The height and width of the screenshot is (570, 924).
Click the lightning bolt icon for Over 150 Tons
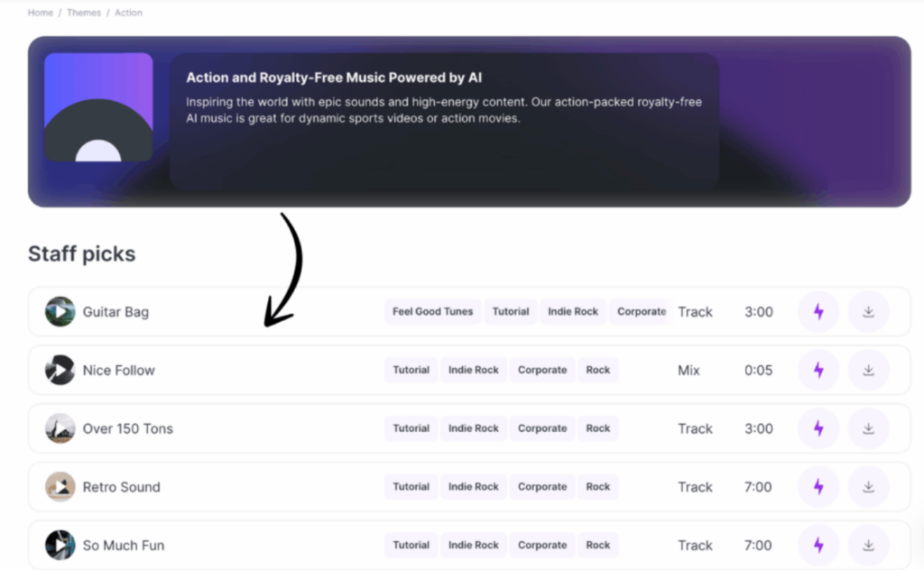[818, 428]
